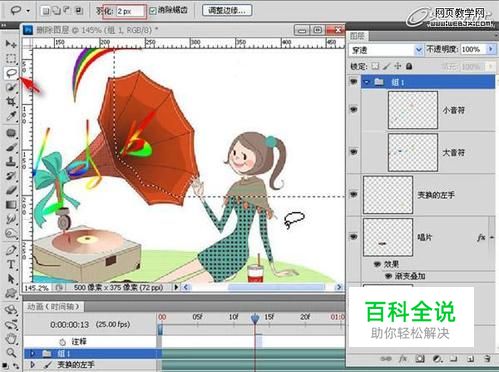Select the Path Selection tool

coord(11,279)
